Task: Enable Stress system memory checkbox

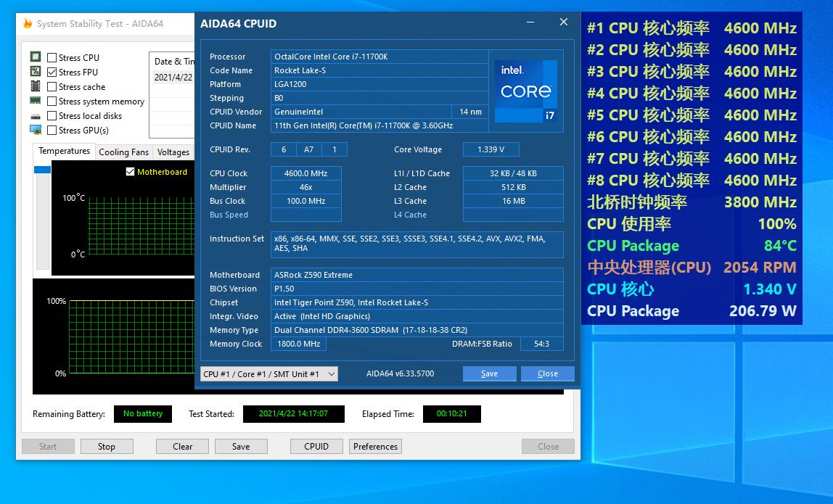Action: coord(52,101)
